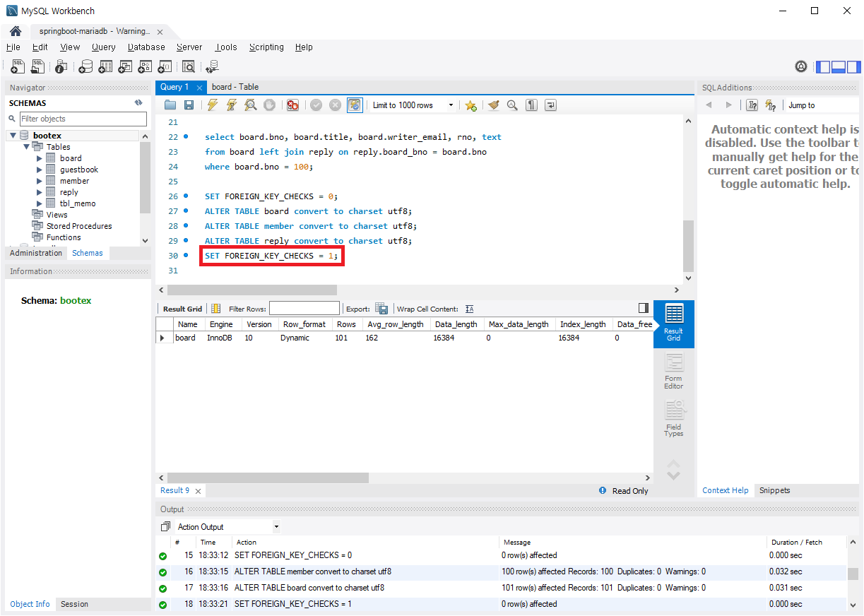Create a new SQL tab for queries

pyautogui.click(x=18, y=66)
